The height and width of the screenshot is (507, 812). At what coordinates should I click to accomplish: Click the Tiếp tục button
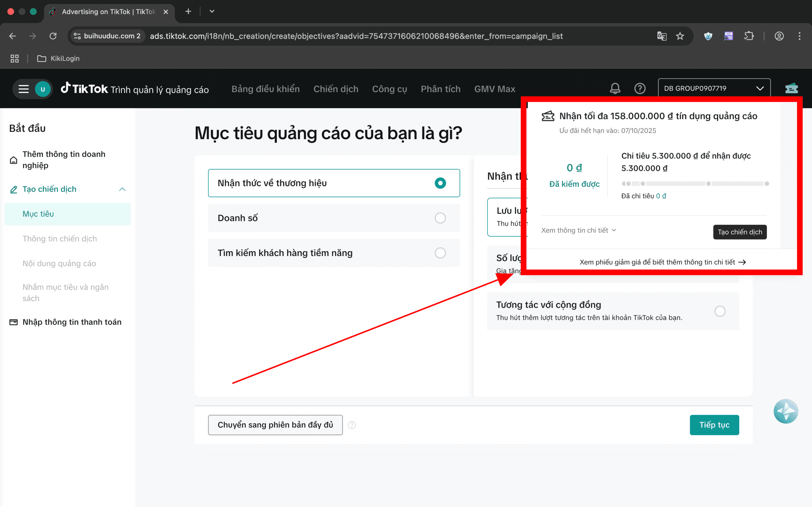pyautogui.click(x=714, y=425)
